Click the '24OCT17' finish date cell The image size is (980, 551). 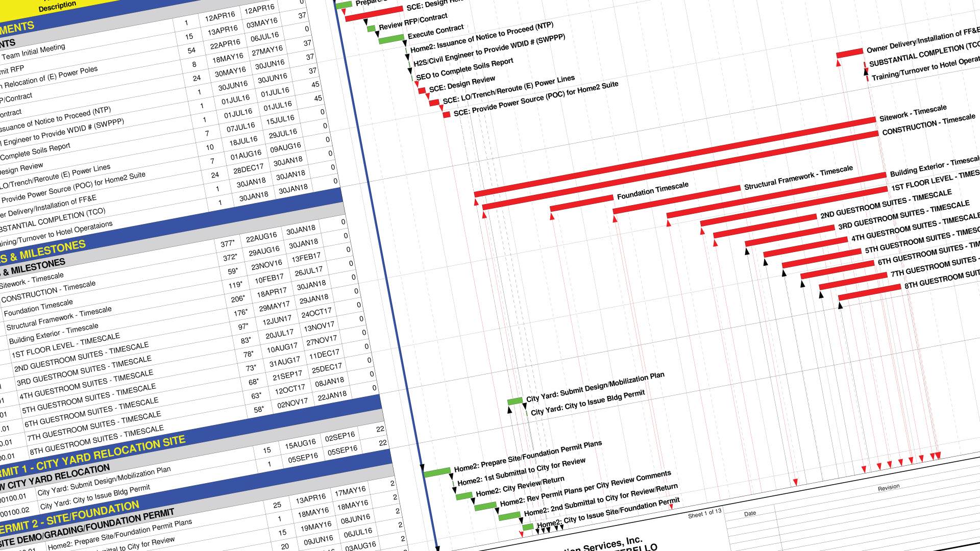point(316,313)
